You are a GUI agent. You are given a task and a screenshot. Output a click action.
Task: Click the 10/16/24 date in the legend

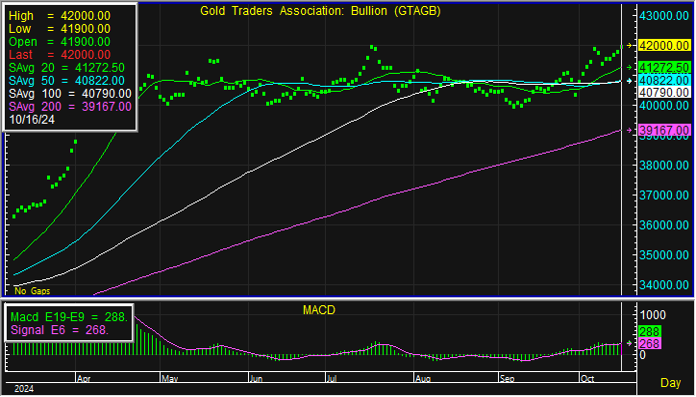pyautogui.click(x=32, y=119)
